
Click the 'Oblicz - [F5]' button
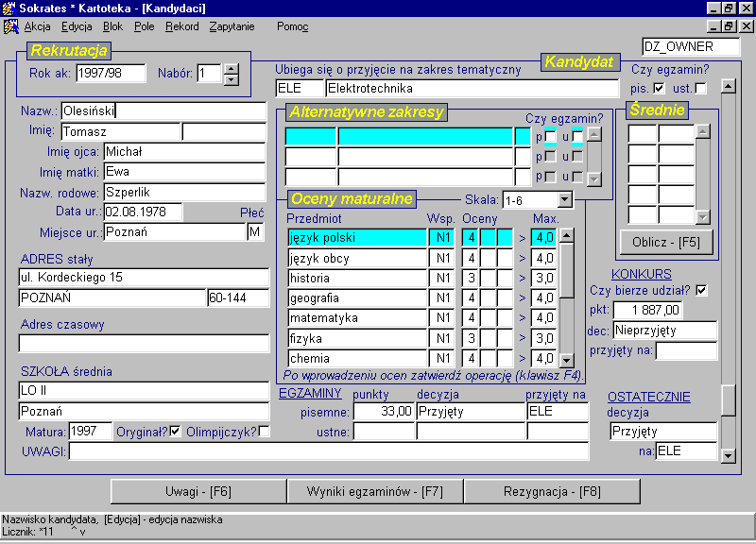[x=666, y=243]
